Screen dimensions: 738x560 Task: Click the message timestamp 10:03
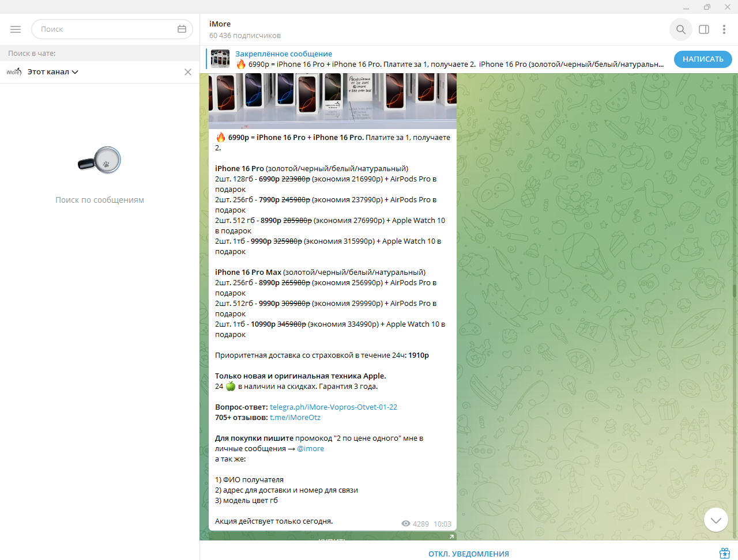tap(442, 524)
